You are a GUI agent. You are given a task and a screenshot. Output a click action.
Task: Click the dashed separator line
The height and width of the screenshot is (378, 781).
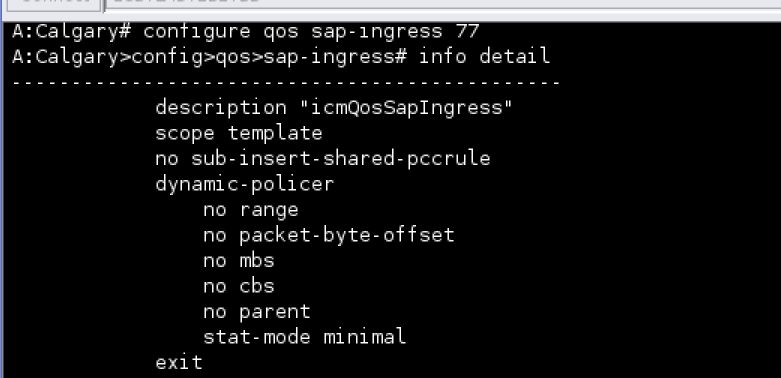coord(286,82)
